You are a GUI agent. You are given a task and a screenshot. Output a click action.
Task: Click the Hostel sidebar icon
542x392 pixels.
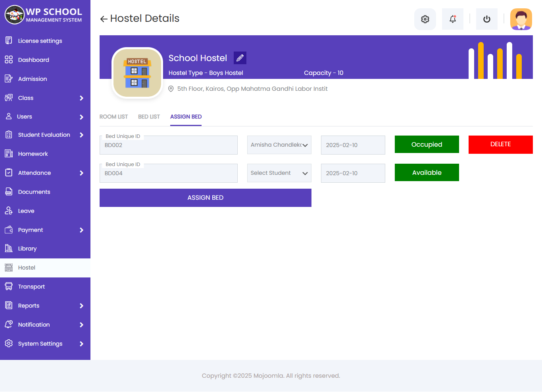(9, 268)
